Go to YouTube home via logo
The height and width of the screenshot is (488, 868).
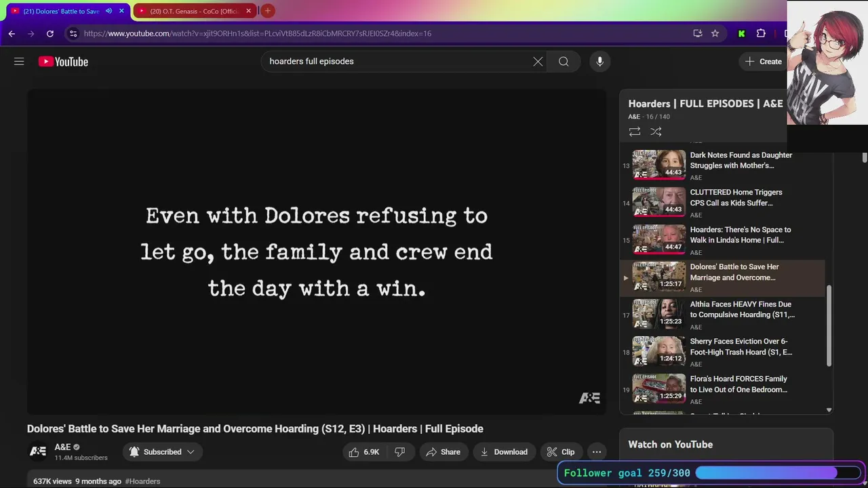pyautogui.click(x=63, y=62)
